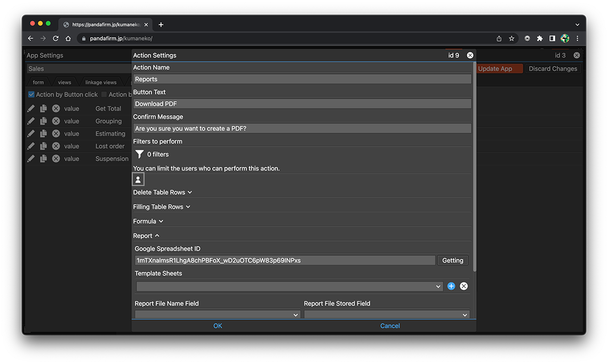Expand the Filling Table Rows section
Screen dimensions: 608x364
pos(161,207)
